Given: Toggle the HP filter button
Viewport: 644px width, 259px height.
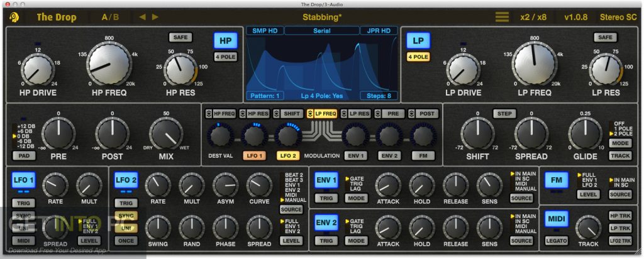Looking at the screenshot, I should point(226,41).
